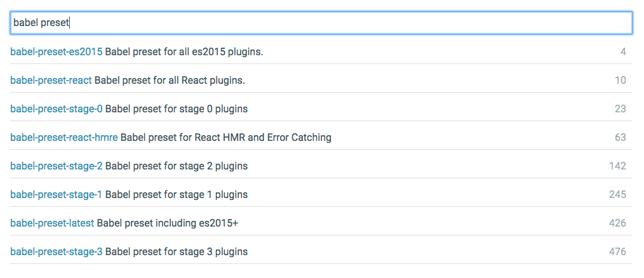Screen dimensions: 644x278
Task: Click description "Babel preset for all es2015 plugins."
Action: click(x=184, y=51)
